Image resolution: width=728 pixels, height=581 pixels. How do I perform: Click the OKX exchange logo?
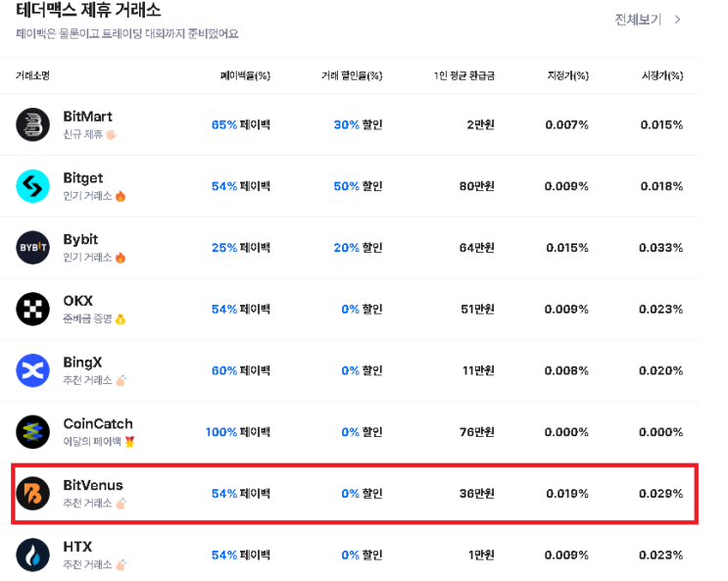(33, 309)
